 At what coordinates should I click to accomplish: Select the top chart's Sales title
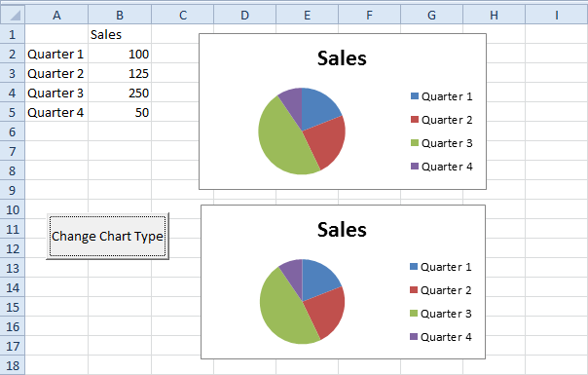pos(342,58)
